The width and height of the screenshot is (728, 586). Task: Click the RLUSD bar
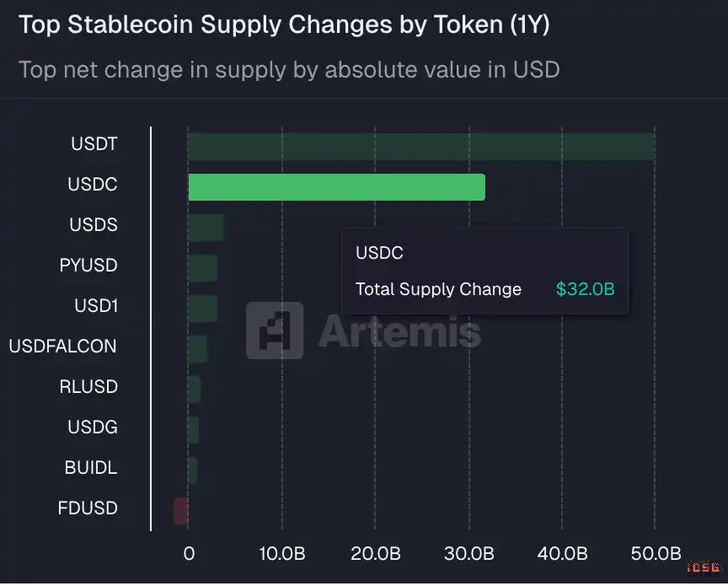[x=194, y=390]
